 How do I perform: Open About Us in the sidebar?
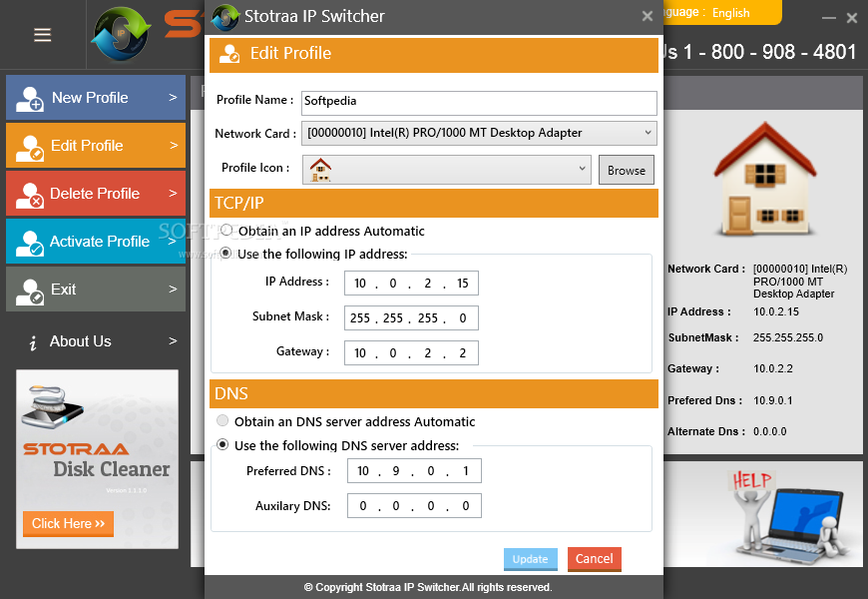point(96,341)
